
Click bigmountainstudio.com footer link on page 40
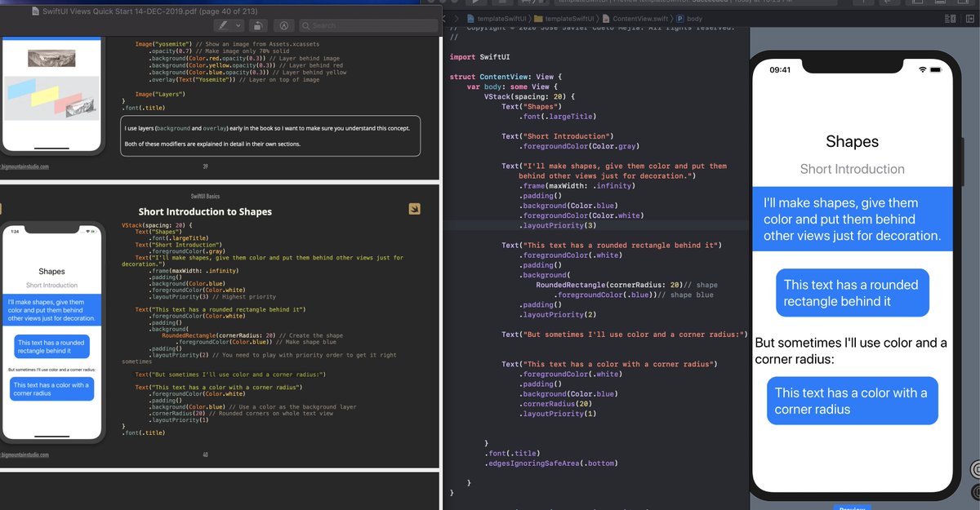[24, 455]
